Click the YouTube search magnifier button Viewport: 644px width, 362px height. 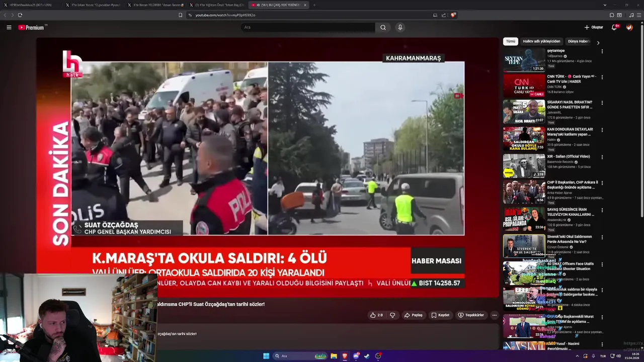383,27
